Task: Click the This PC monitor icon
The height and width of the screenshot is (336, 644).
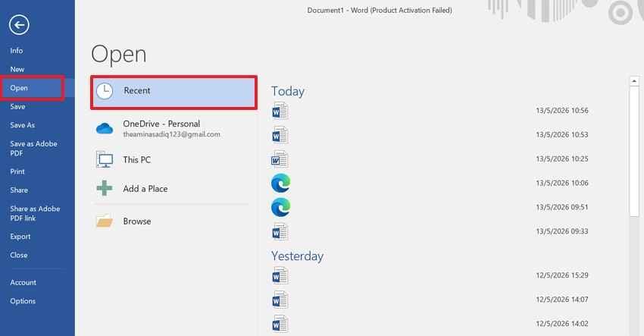Action: [105, 159]
